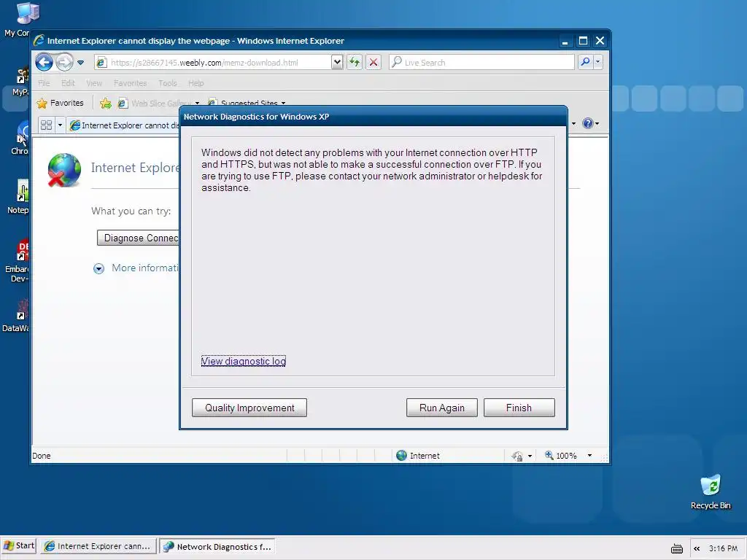Click the 100% zoom level button
747x560 pixels.
pyautogui.click(x=561, y=455)
